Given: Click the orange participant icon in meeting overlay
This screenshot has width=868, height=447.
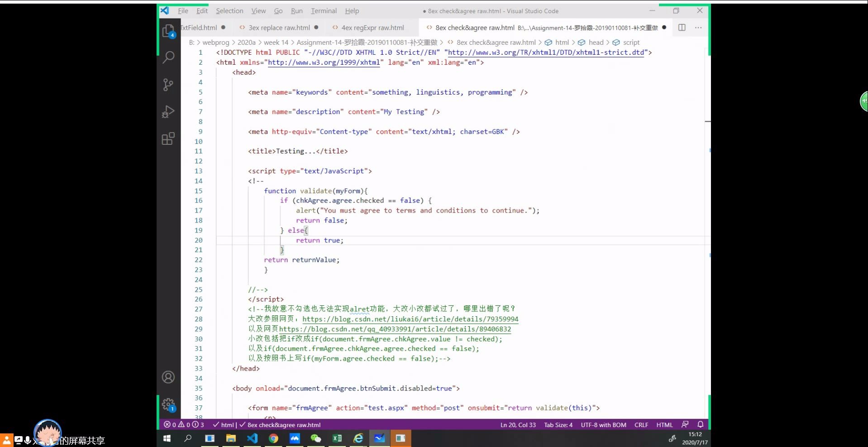Looking at the screenshot, I should [7, 440].
